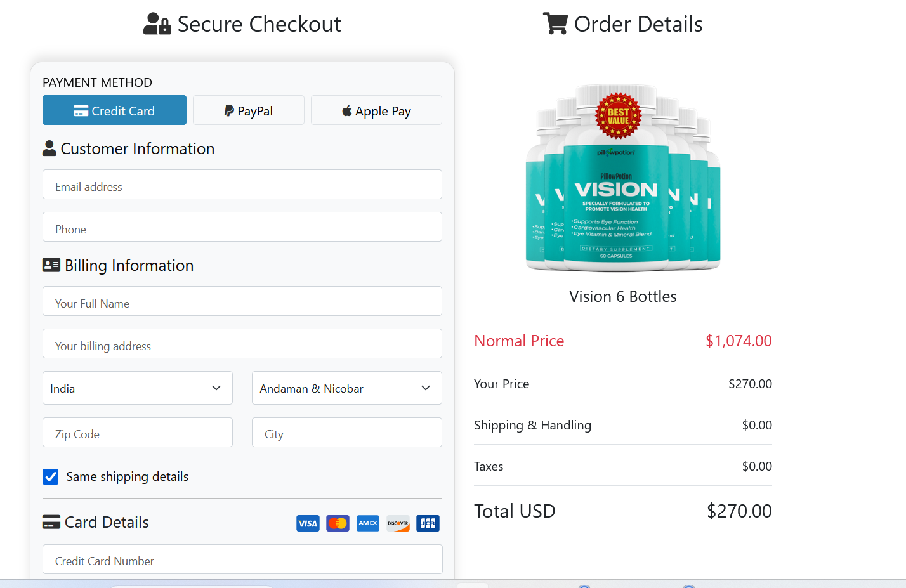Click the Discover card icon
The height and width of the screenshot is (588, 906).
coord(397,523)
